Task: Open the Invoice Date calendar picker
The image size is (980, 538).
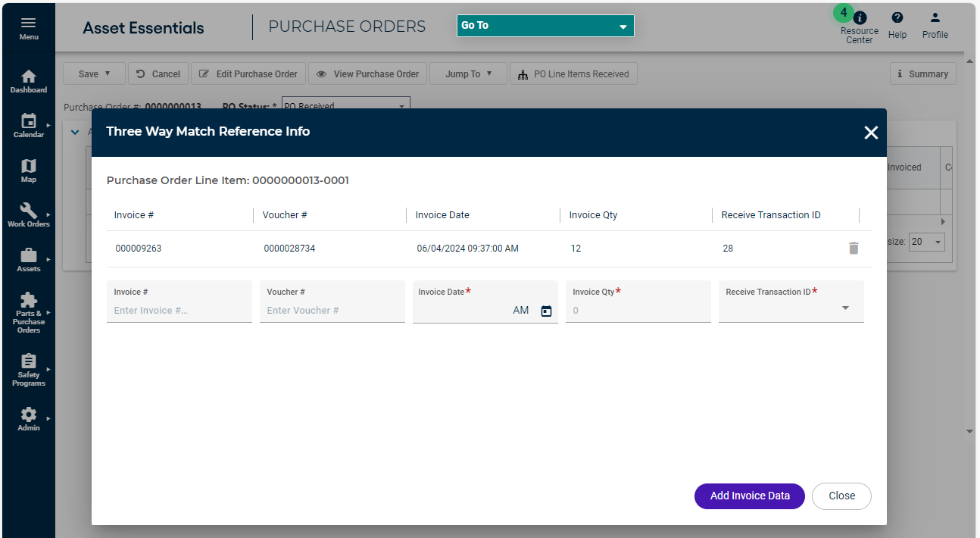Action: pyautogui.click(x=547, y=311)
